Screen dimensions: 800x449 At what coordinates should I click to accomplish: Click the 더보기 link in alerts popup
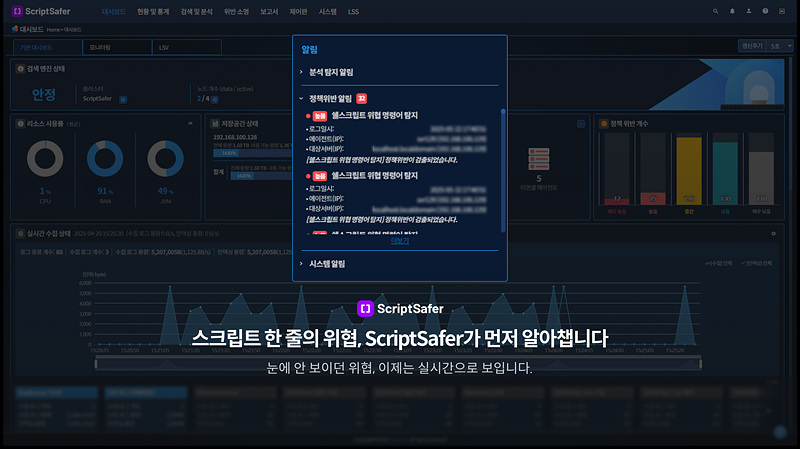click(x=399, y=241)
